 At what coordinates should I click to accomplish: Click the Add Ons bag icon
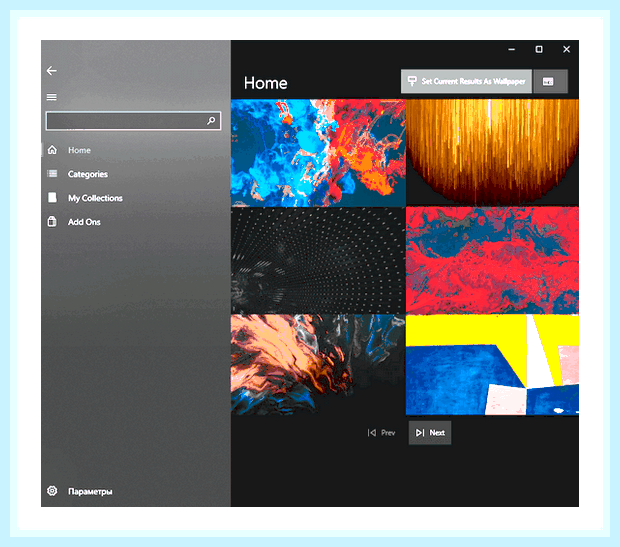click(x=52, y=221)
